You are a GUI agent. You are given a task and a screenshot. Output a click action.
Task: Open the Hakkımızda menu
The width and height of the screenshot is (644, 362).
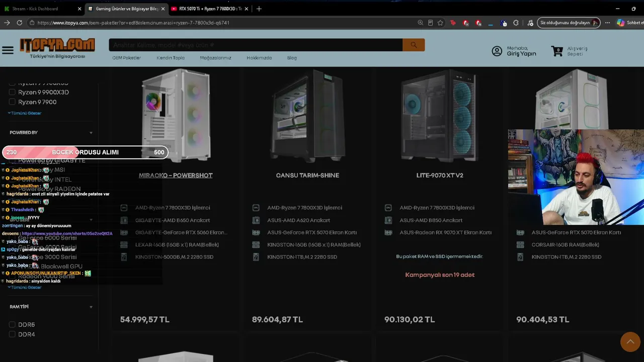point(259,58)
